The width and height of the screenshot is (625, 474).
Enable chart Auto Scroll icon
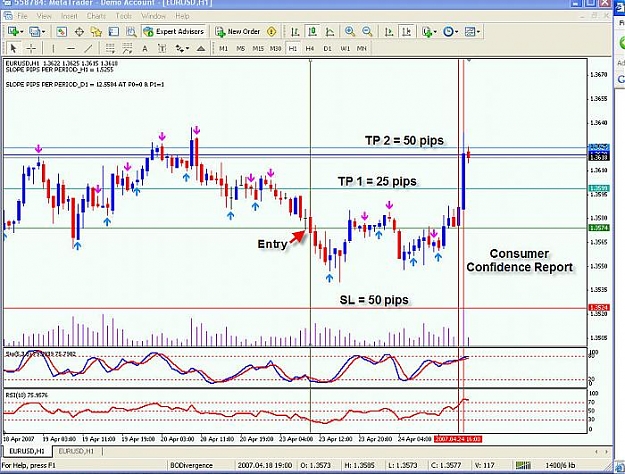[x=389, y=31]
